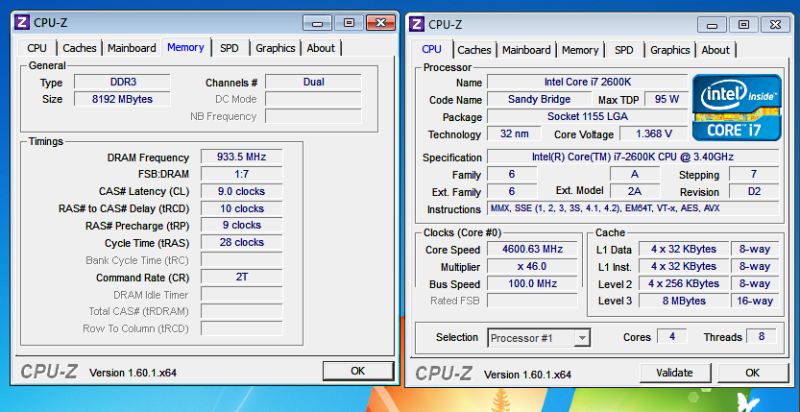The width and height of the screenshot is (800, 412).
Task: Open the Caches tab in the left window
Action: [79, 48]
